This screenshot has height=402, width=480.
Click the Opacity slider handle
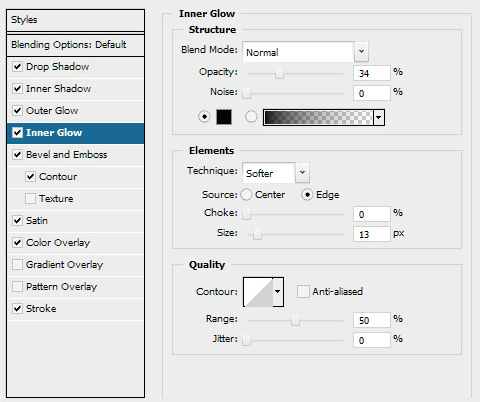tap(279, 73)
